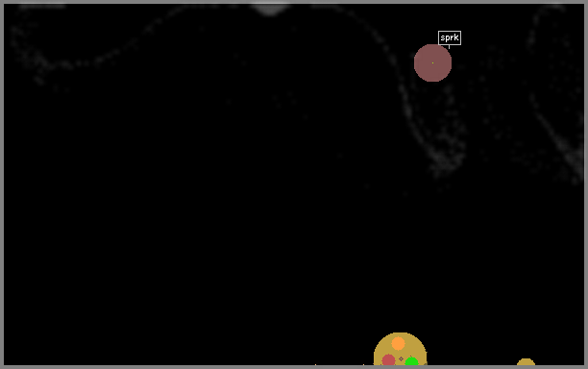Click the orange speck nearest yellow circle's left edge
This screenshot has width=588, height=369.
pyautogui.click(x=363, y=364)
